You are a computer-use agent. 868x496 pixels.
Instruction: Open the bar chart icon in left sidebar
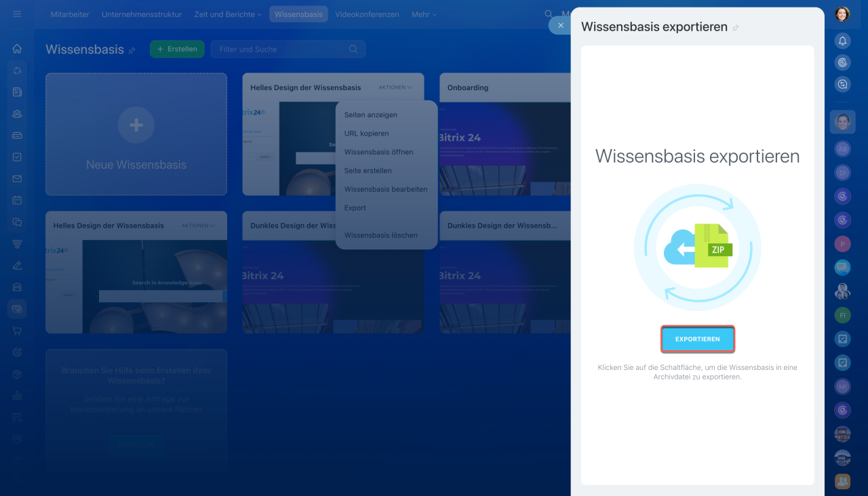[x=17, y=396]
